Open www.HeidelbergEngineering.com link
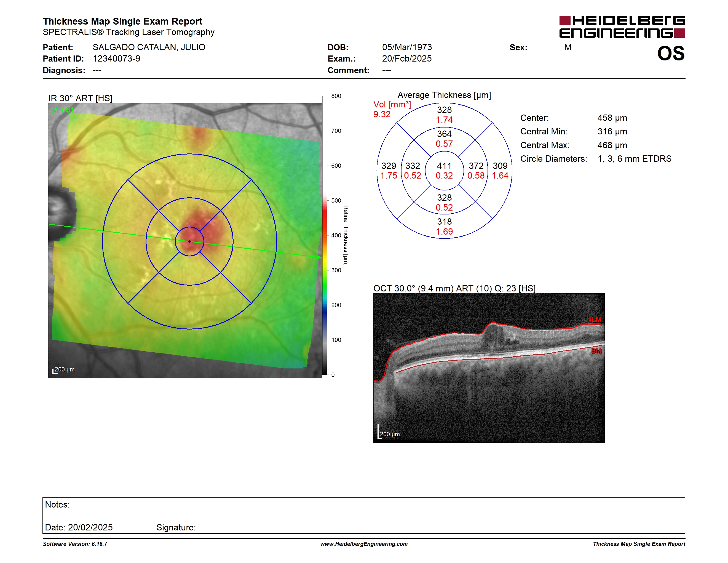Screen dimensions: 728x563 click(364, 544)
